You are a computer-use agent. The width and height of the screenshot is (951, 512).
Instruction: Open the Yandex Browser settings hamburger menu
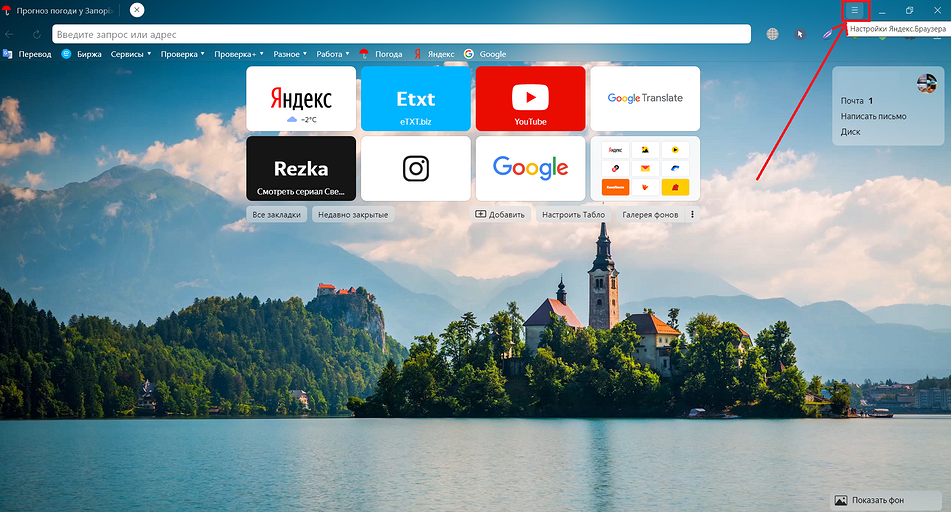(855, 10)
